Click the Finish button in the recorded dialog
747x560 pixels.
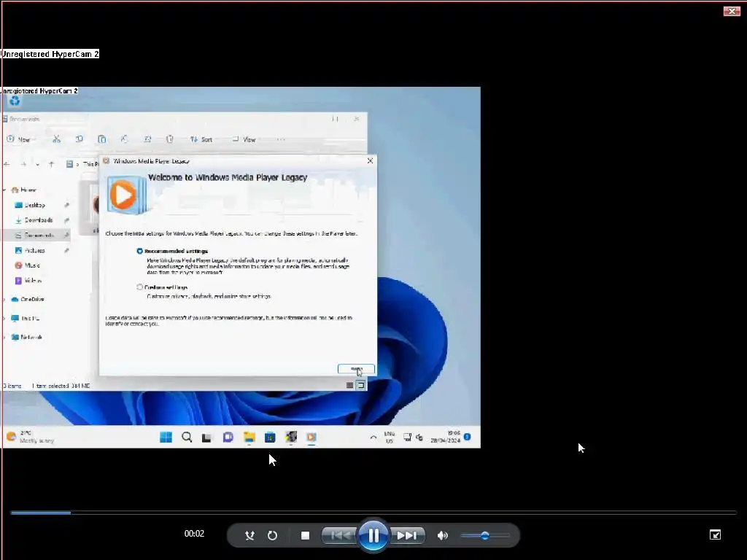pos(356,369)
